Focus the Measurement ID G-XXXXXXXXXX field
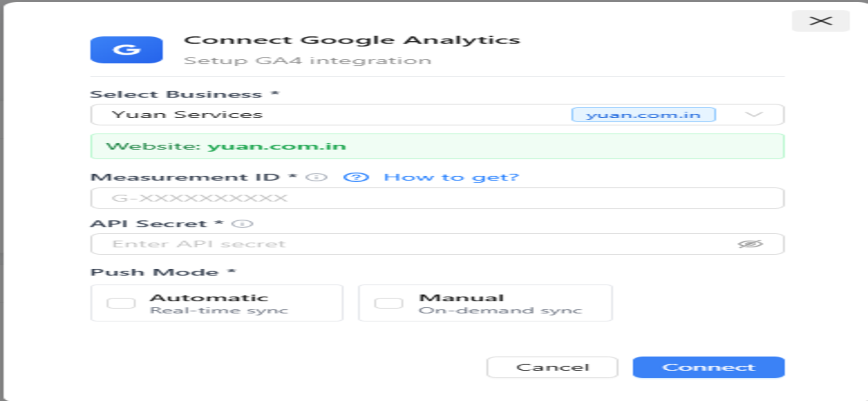The height and width of the screenshot is (401, 868). (437, 198)
